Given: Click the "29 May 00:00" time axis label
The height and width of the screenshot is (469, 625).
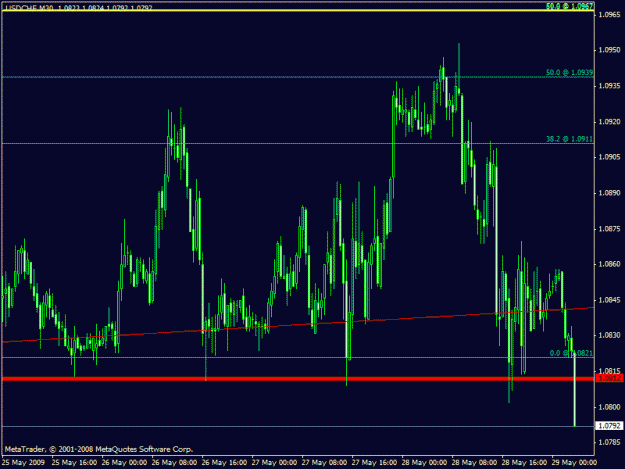Looking at the screenshot, I should [x=574, y=462].
